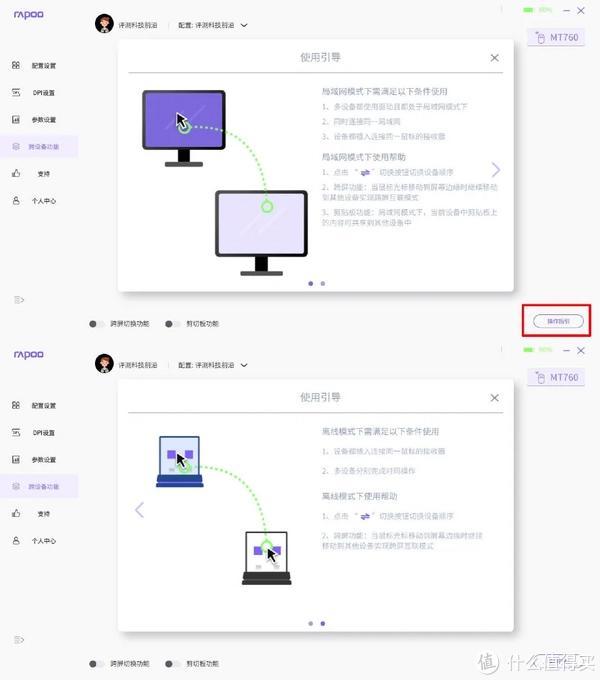This screenshot has height=680, width=600.
Task: Click username 评测科技前沿 beside avatar in lower window
Action: pos(138,365)
